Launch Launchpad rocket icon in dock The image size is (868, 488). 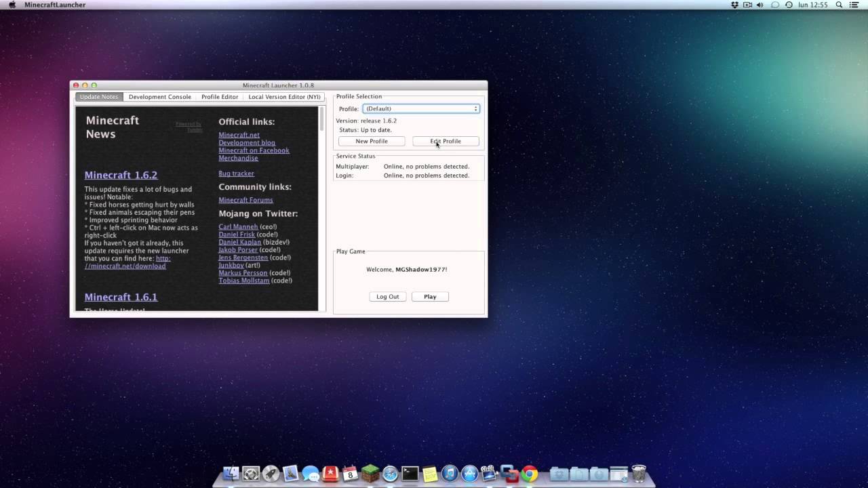271,473
